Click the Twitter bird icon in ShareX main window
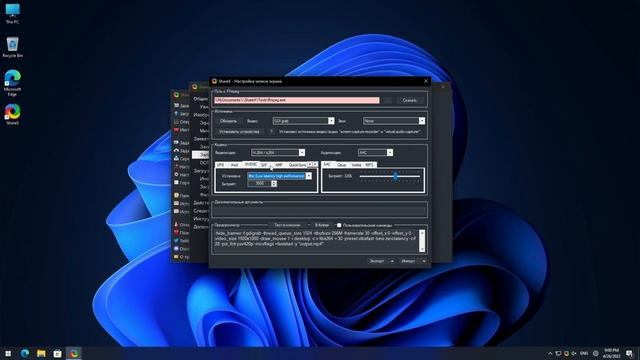Viewport: 640px width, 360px height. (x=176, y=240)
